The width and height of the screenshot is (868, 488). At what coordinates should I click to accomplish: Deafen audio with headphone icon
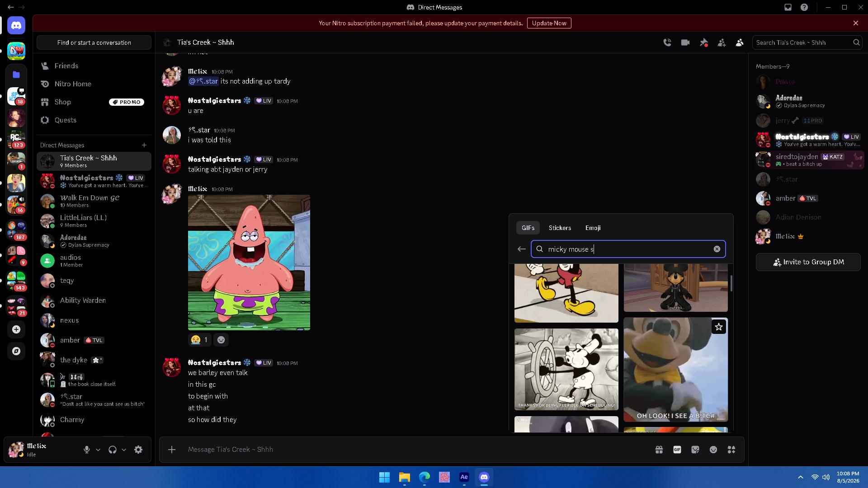pyautogui.click(x=113, y=450)
